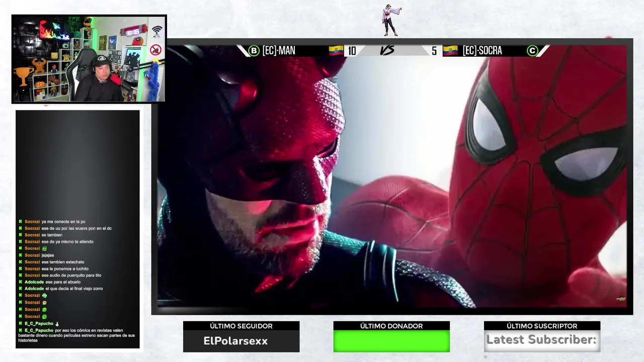Viewport: 644px width, 362px height.
Task: Click the orange trophy decoration in webcam
Action: (23, 76)
